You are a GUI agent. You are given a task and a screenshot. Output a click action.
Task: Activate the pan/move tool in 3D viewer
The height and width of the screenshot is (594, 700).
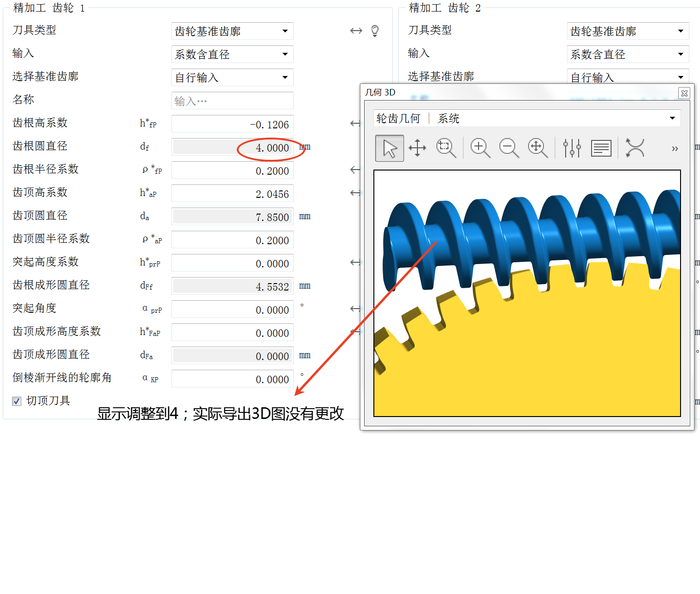(x=417, y=148)
